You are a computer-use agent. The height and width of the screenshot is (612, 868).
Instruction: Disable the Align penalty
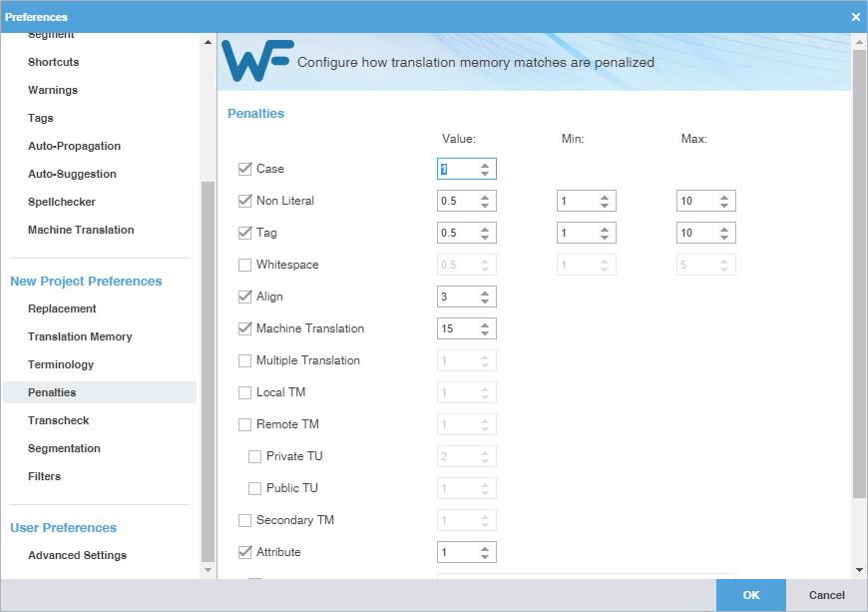tap(244, 297)
